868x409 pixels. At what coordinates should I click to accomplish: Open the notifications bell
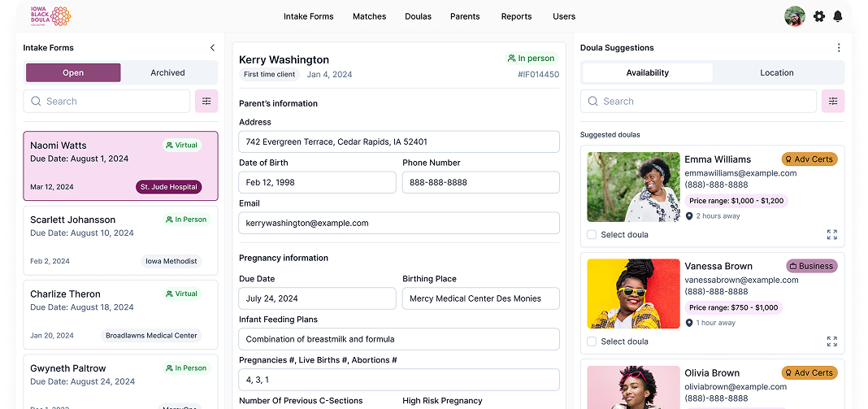tap(838, 16)
